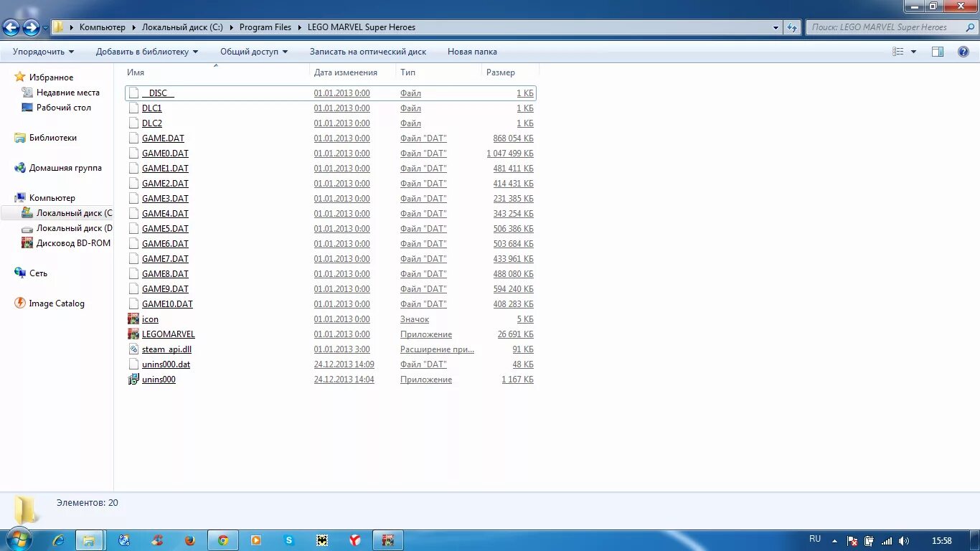Select the DLC1 file
Image resolution: width=980 pixels, height=551 pixels.
(152, 108)
